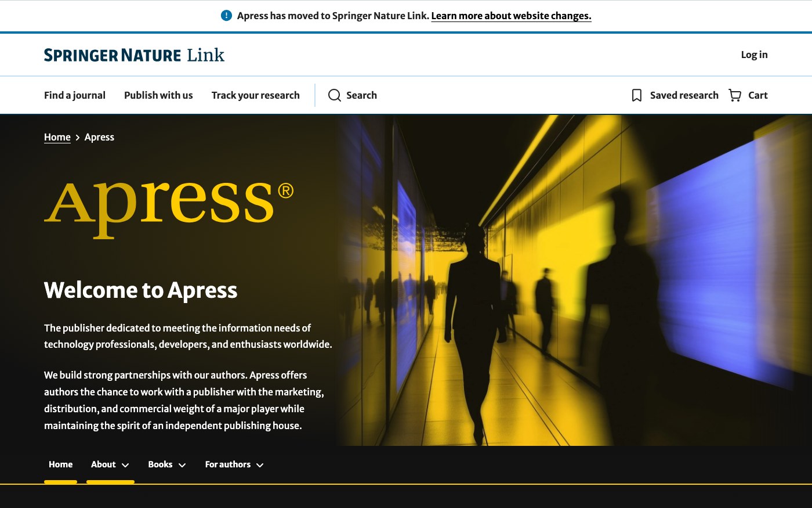Click the Search label text

[361, 95]
